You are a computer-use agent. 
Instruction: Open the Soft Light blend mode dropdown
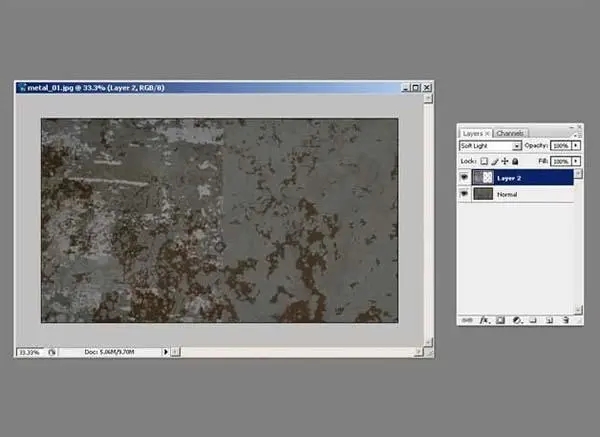pos(490,146)
